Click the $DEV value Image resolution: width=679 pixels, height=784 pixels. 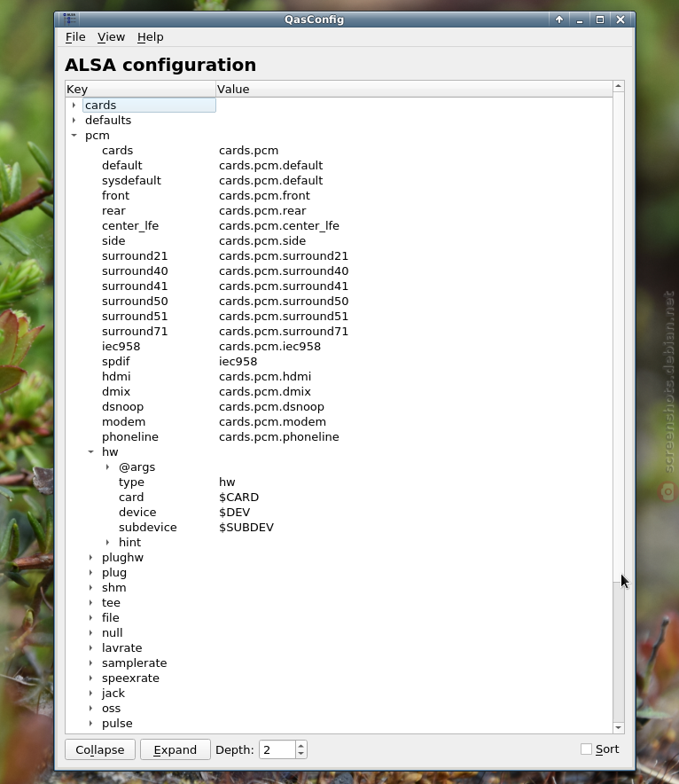click(x=234, y=512)
